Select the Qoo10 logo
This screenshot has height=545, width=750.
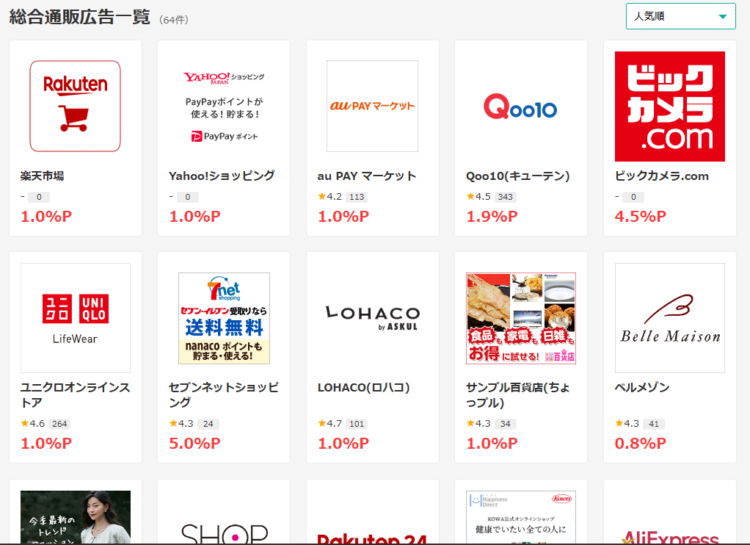pos(520,106)
